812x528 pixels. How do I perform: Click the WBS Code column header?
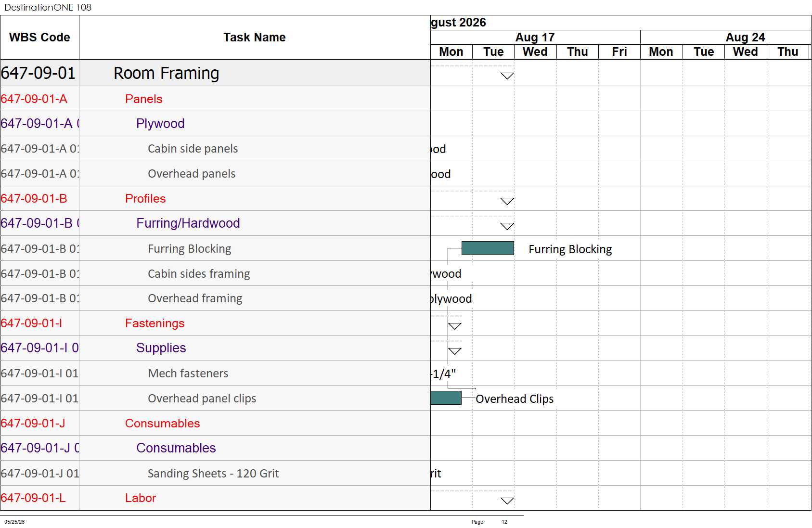point(39,38)
